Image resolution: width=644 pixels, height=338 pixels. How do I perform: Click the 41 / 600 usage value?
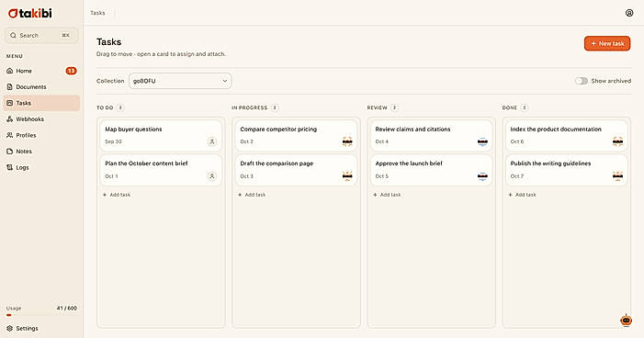tap(67, 308)
